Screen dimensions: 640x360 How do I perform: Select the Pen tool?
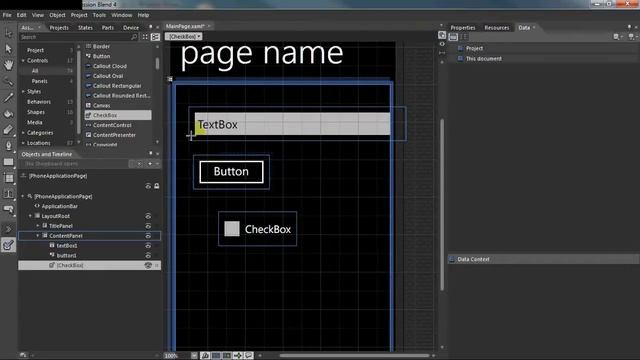[x=8, y=146]
